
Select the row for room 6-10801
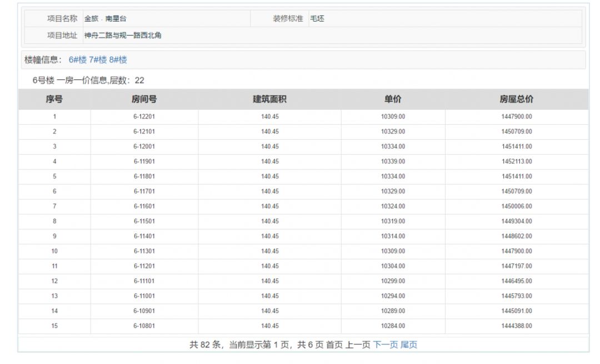tap(143, 325)
